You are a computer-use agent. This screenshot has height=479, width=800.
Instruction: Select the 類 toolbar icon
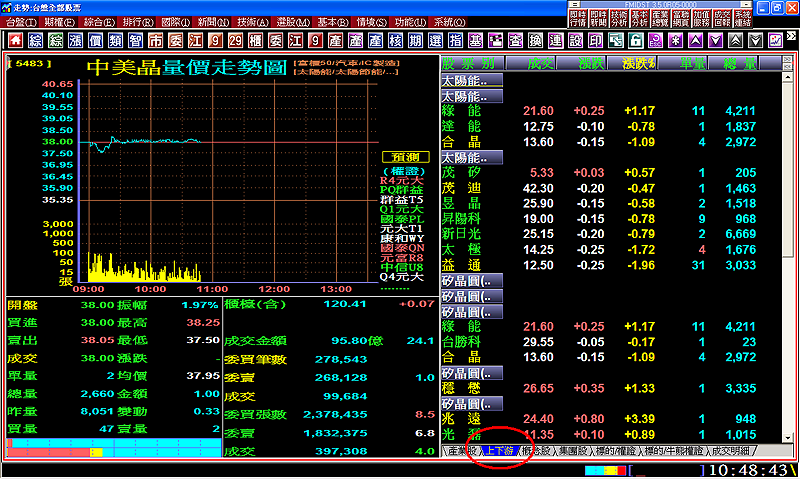pyautogui.click(x=115, y=40)
